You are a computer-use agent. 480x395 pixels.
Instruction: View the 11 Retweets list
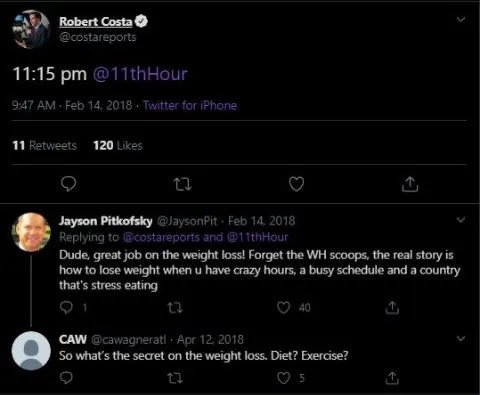coord(45,145)
